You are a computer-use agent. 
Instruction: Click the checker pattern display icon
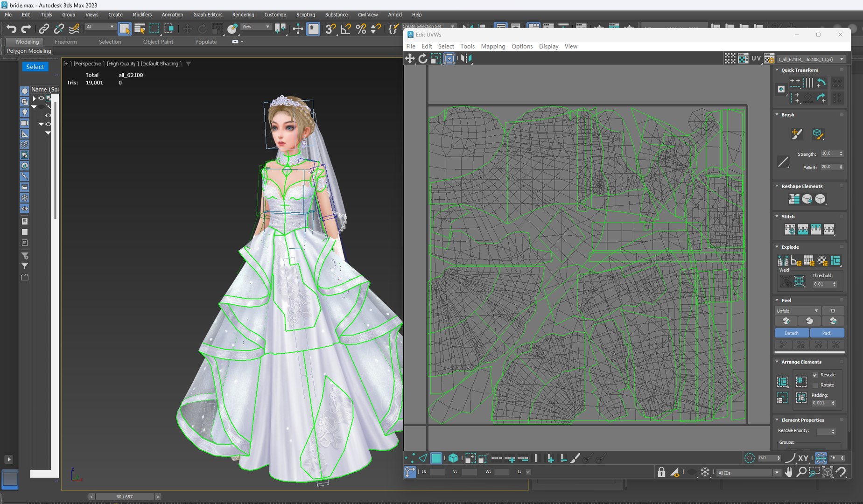click(x=730, y=58)
